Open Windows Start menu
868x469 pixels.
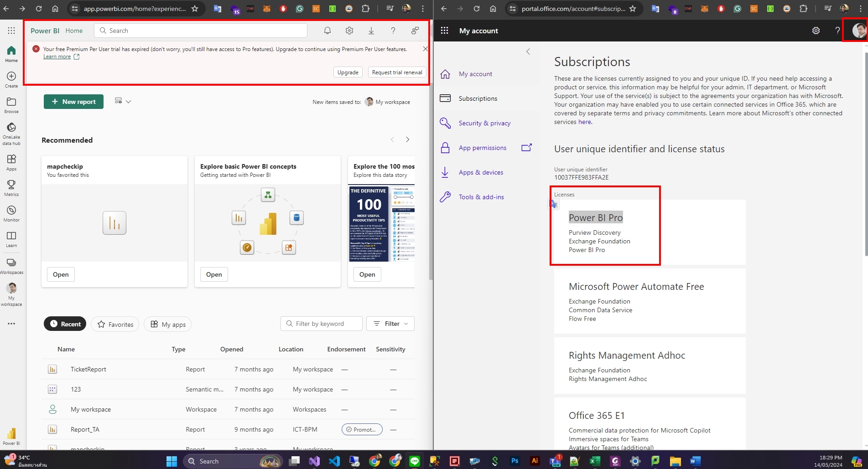(x=172, y=461)
